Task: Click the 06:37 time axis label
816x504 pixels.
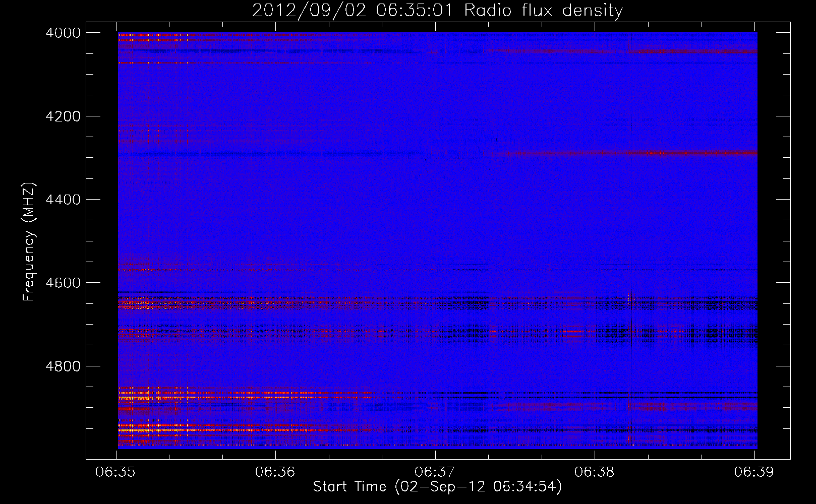Action: point(434,472)
